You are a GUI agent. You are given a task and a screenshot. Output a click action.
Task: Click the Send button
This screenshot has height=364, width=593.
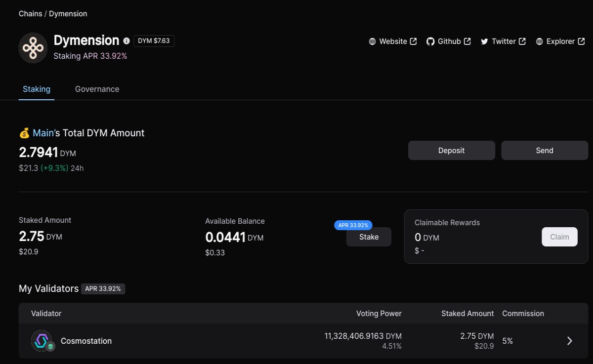(545, 151)
